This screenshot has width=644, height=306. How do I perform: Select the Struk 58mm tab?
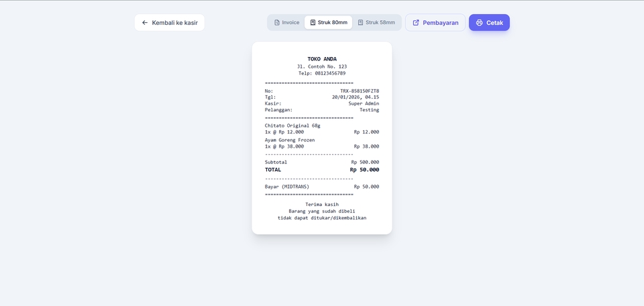(x=376, y=23)
